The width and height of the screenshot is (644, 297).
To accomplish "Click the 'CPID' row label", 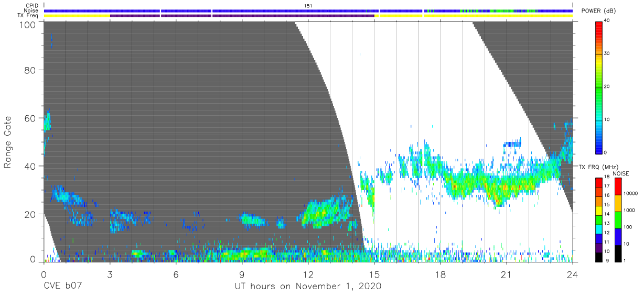I will (33, 6).
